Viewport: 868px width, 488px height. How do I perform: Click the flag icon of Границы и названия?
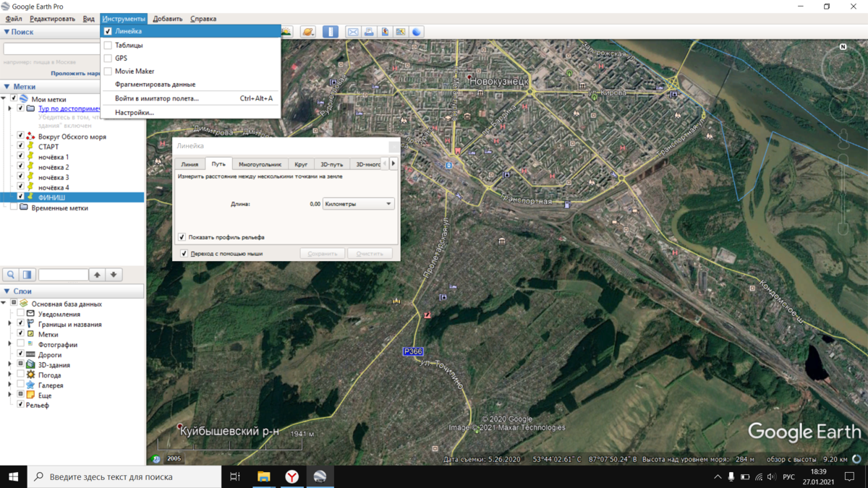click(x=30, y=325)
